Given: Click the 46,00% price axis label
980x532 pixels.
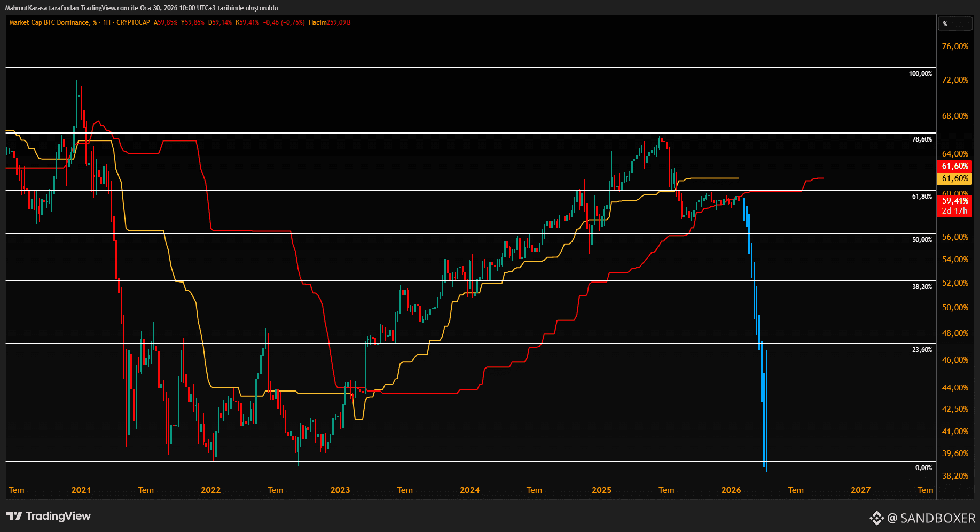Looking at the screenshot, I should 955,360.
